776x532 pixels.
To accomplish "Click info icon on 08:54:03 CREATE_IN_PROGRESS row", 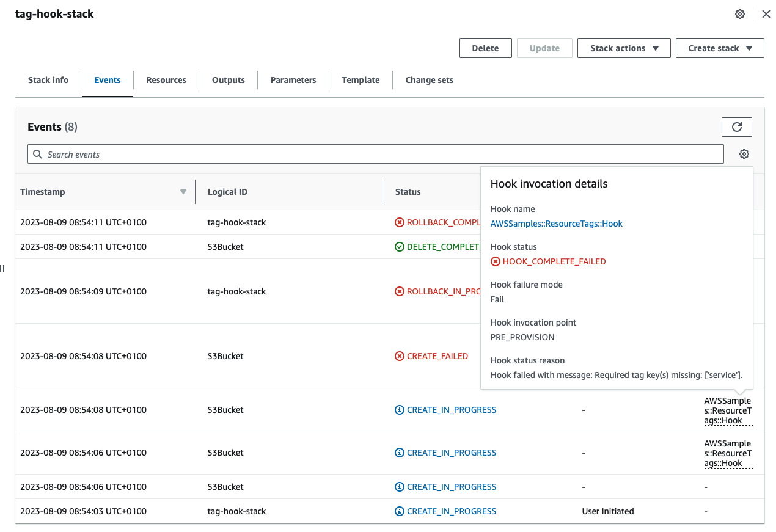I will (x=400, y=511).
